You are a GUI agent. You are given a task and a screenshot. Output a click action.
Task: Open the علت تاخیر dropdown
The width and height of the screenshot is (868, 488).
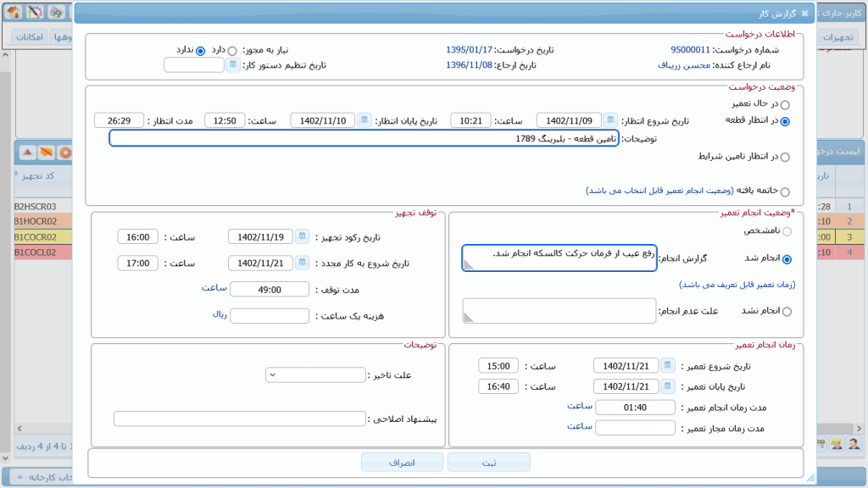point(315,374)
